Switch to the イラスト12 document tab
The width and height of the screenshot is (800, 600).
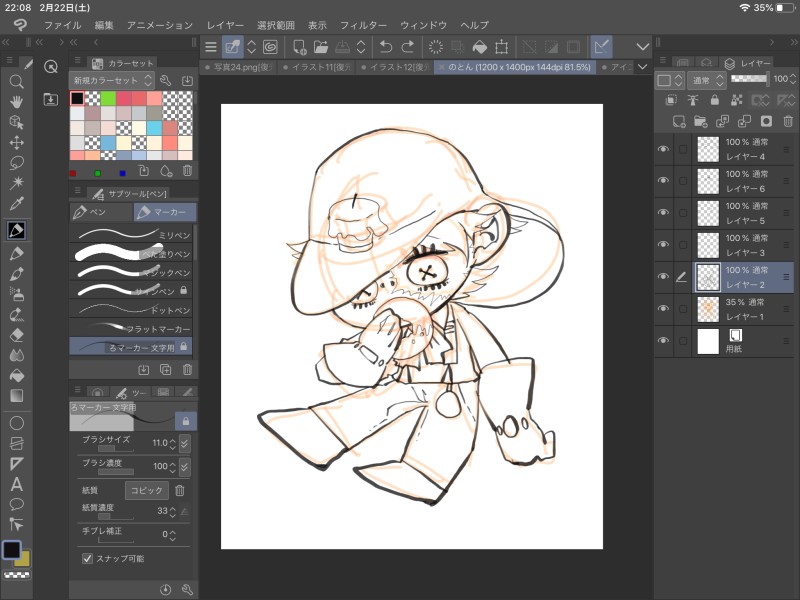(x=395, y=67)
